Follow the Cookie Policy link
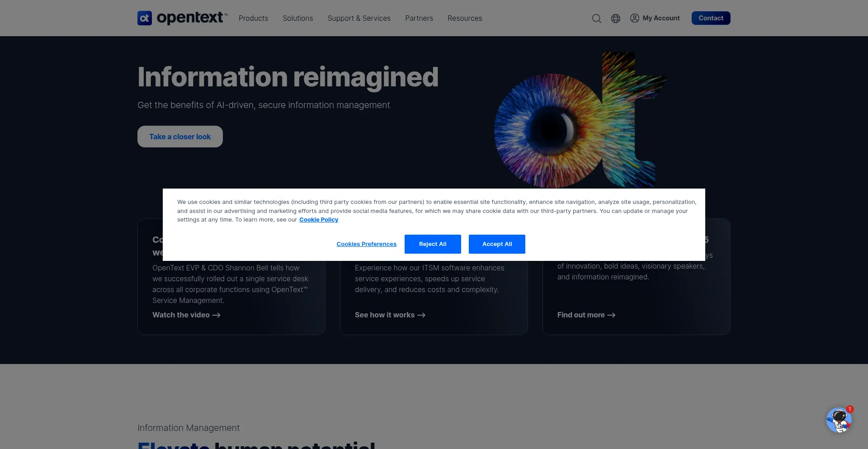The height and width of the screenshot is (449, 868). pyautogui.click(x=318, y=220)
